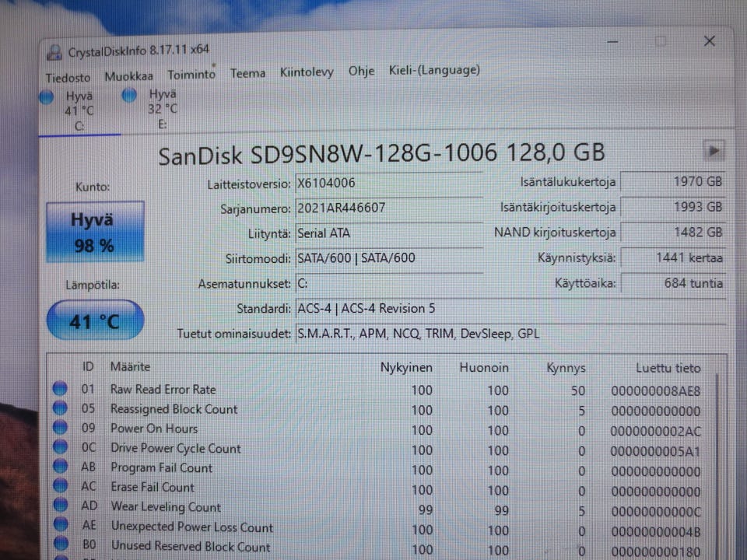Open the Kiintolevy menu
The height and width of the screenshot is (560, 747).
click(x=307, y=72)
